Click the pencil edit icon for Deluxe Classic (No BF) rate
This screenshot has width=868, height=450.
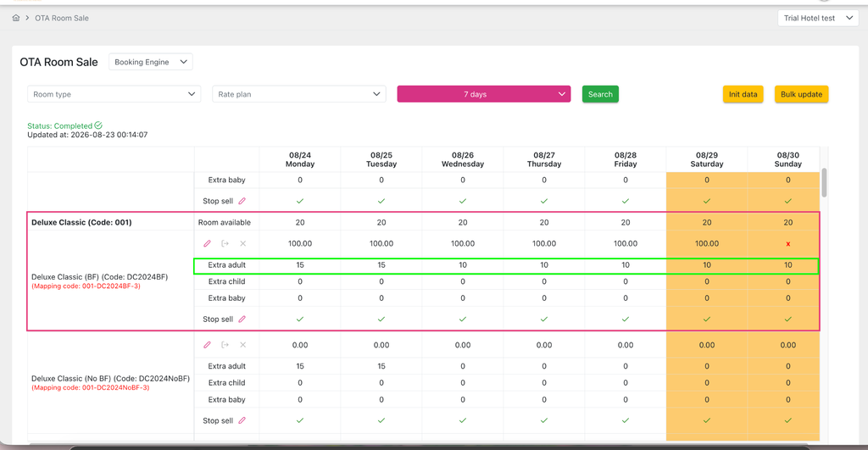pyautogui.click(x=207, y=345)
